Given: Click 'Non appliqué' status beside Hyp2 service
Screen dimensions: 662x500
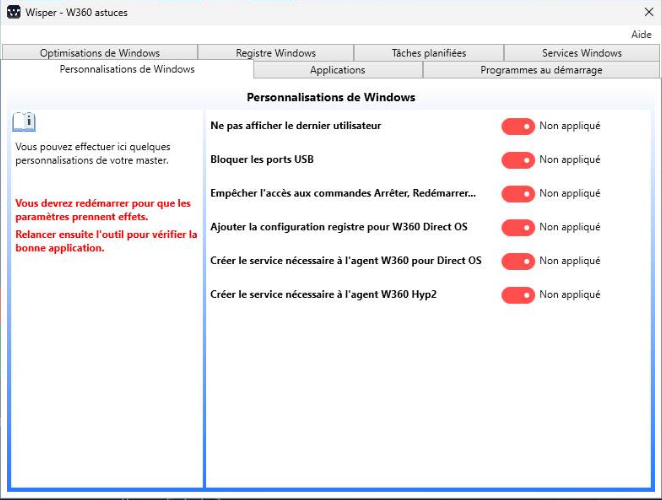Looking at the screenshot, I should click(570, 295).
